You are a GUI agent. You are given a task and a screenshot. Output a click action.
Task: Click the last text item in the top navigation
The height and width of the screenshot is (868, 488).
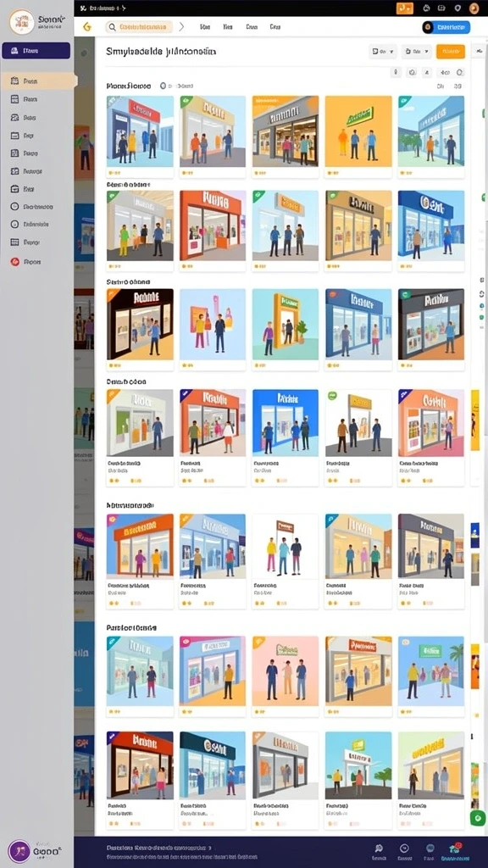pos(275,26)
